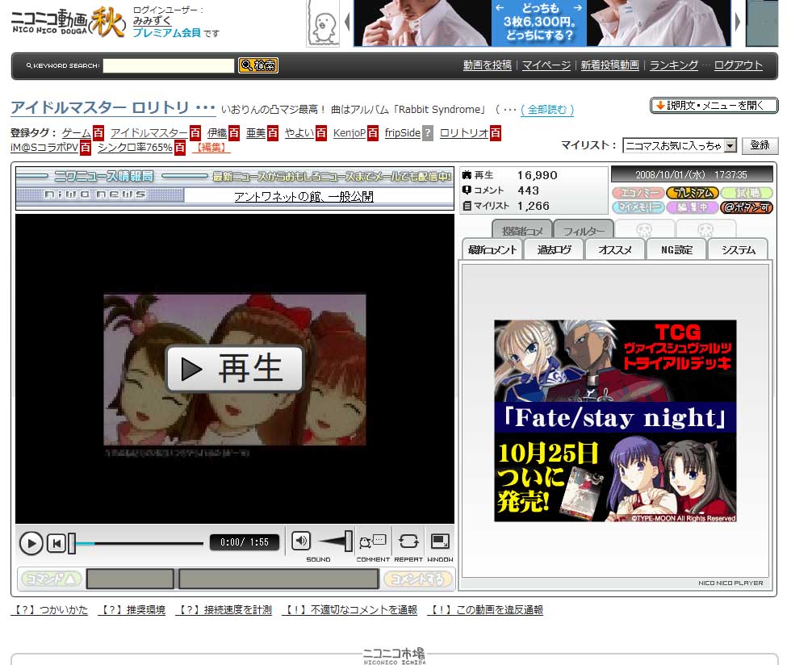The height and width of the screenshot is (665, 812).
Task: Open the ゲーム tag link
Action: (x=77, y=133)
